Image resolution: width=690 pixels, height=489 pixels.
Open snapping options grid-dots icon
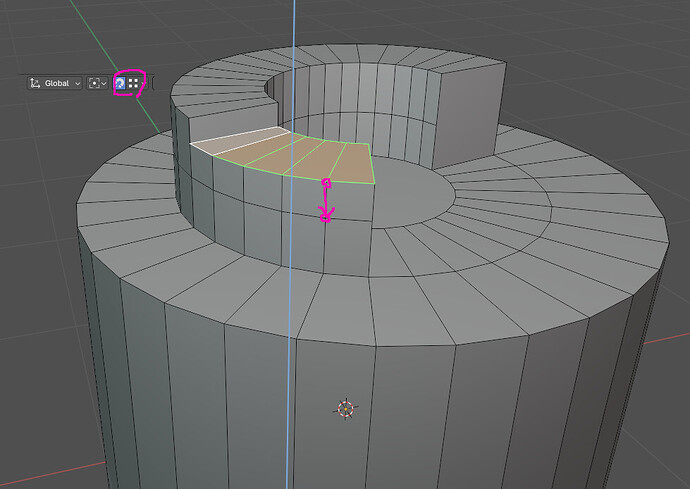(x=133, y=83)
